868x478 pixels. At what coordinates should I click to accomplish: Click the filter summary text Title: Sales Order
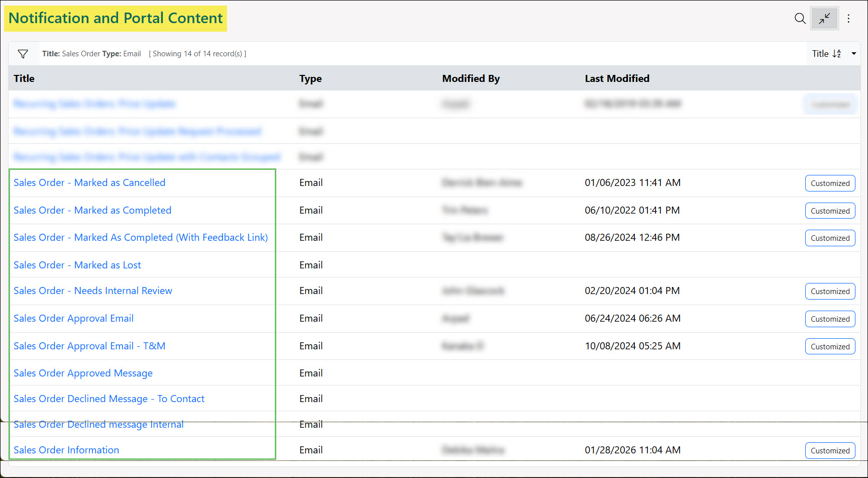coord(71,54)
